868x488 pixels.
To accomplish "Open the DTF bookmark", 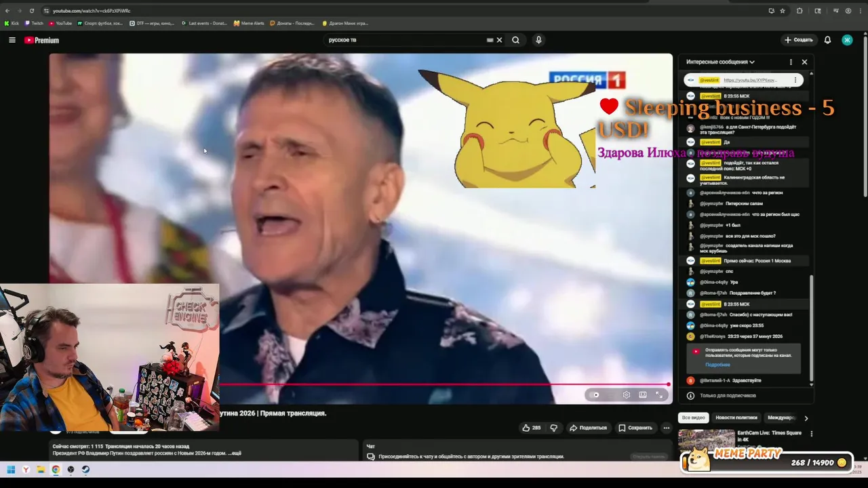I will (x=152, y=23).
